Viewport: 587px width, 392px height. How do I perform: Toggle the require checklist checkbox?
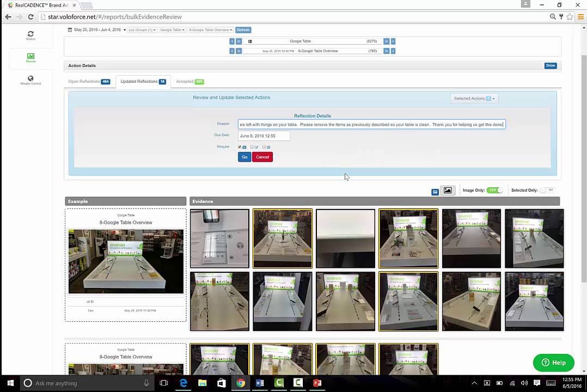(x=264, y=147)
